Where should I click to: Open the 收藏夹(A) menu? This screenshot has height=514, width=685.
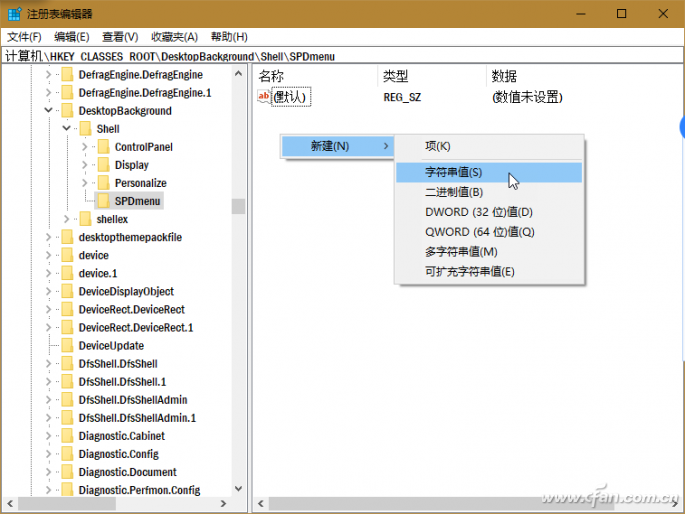(174, 37)
